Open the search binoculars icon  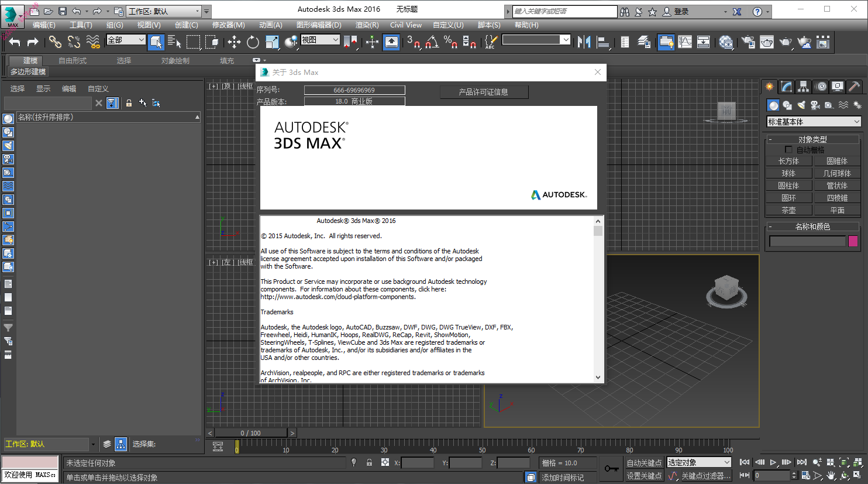625,11
